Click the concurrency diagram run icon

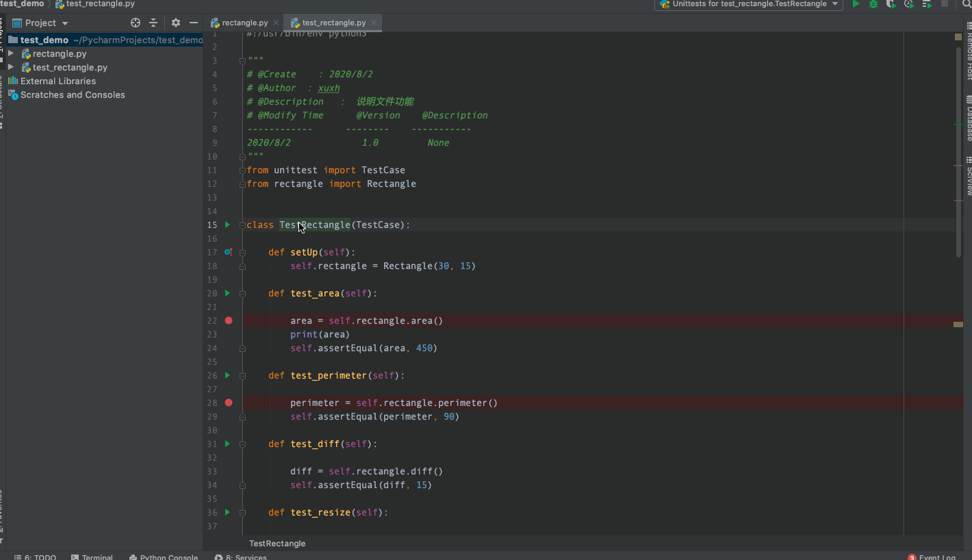926,4
